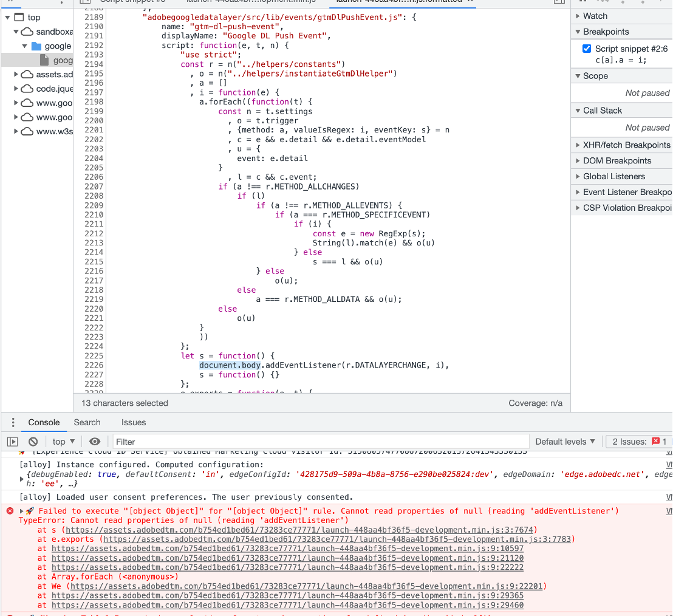The width and height of the screenshot is (673, 616).
Task: Click the red error icon on the TypeError message
Action: coord(10,510)
